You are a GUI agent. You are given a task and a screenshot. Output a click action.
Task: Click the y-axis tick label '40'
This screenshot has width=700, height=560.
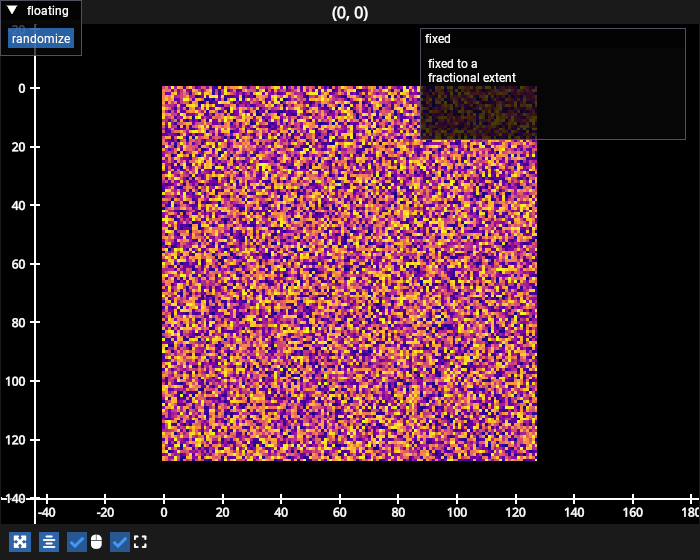[18, 206]
